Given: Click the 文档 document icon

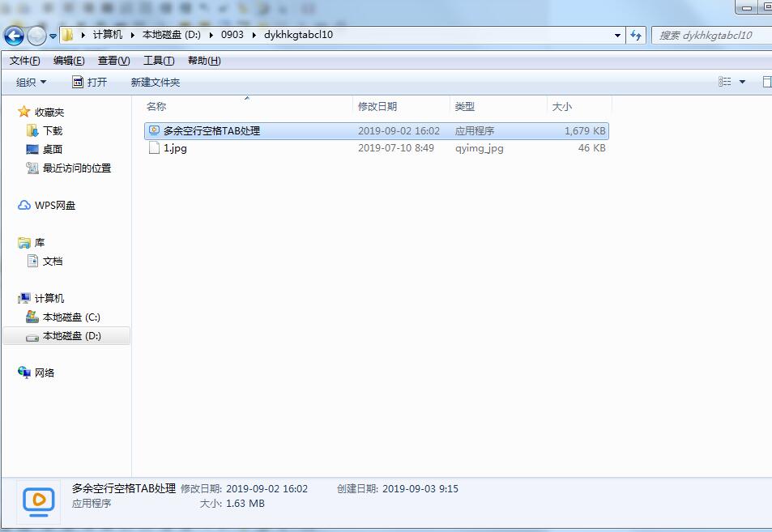Looking at the screenshot, I should (x=32, y=261).
